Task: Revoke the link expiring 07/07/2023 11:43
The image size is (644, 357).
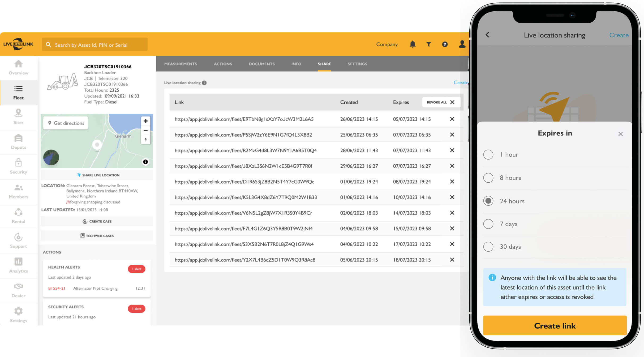Action: coord(452,150)
